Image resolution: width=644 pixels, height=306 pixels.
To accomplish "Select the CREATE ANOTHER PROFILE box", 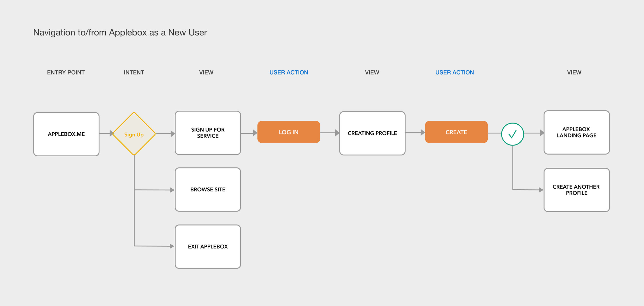I will 577,190.
